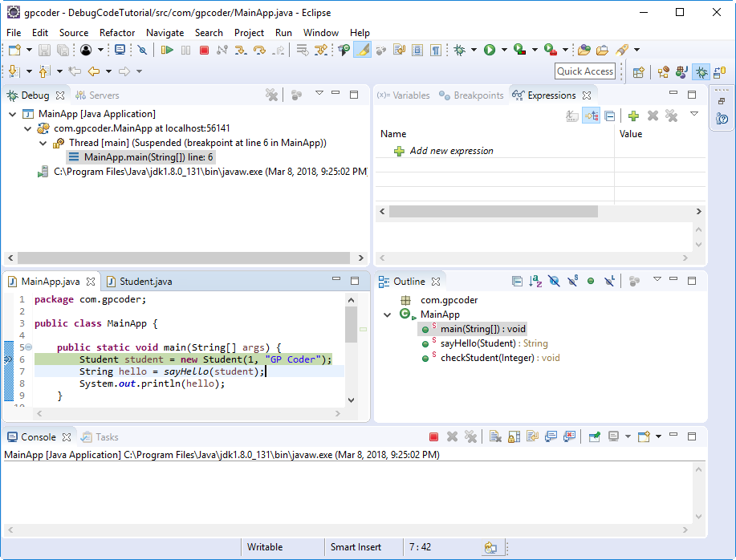Click line 5 fold toggle in editor
Screen dimensions: 736x560
[x=29, y=347]
